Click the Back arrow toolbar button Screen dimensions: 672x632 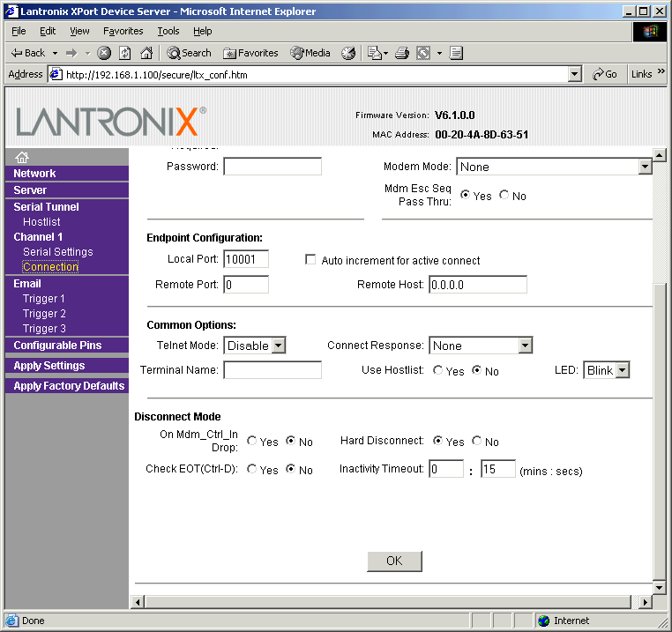27,53
